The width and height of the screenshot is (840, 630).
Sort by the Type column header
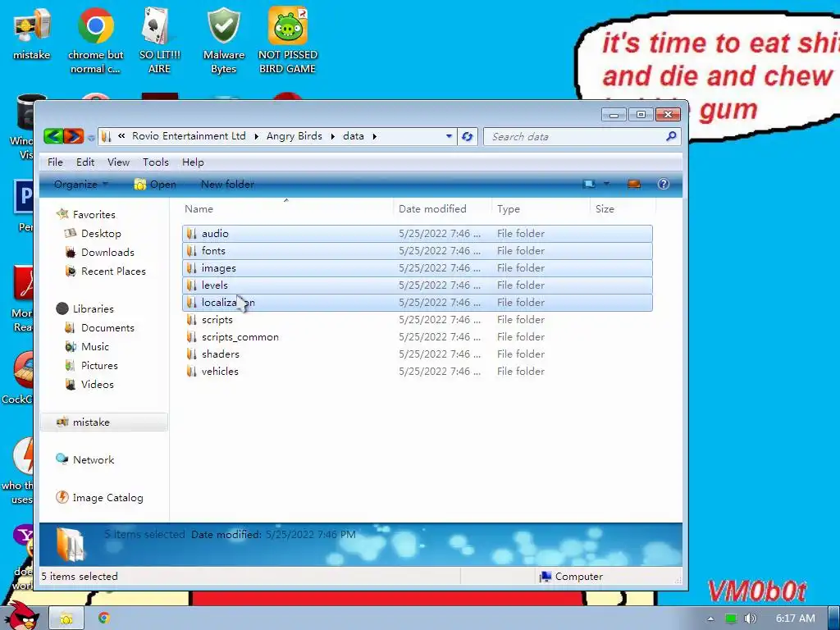[x=540, y=209]
